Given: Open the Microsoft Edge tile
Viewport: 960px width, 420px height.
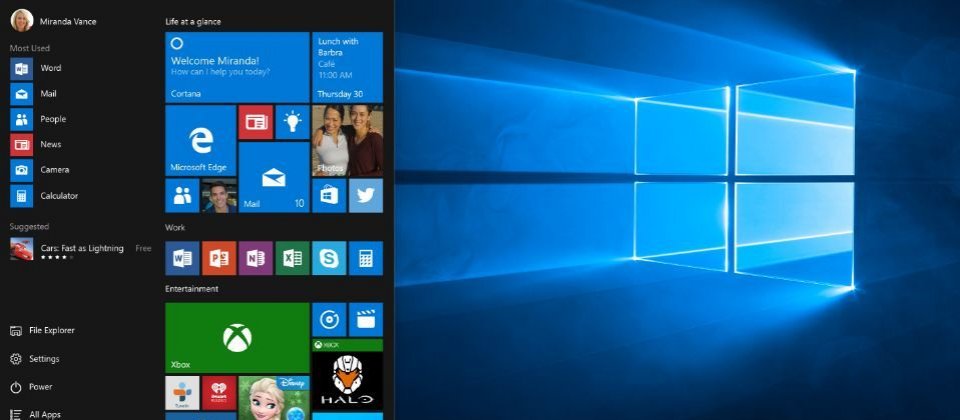Looking at the screenshot, I should click(200, 140).
